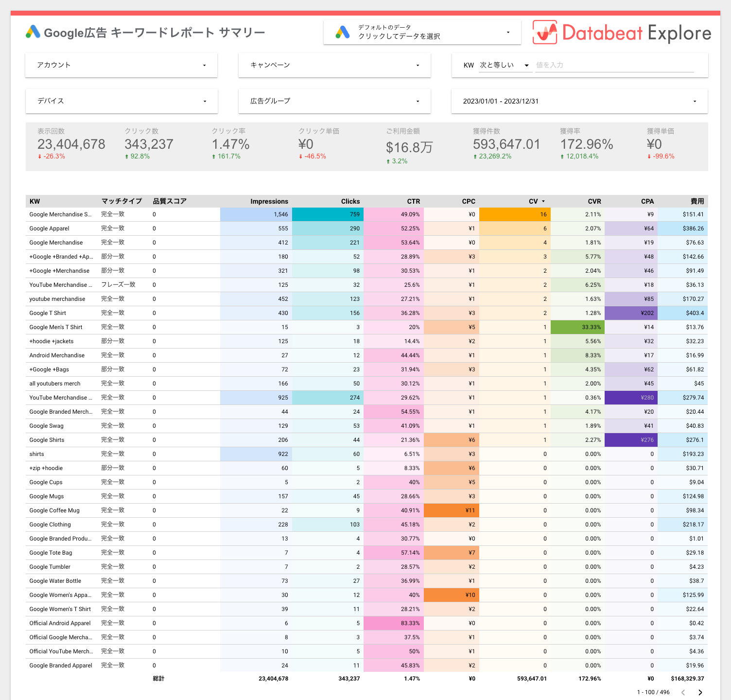
Task: Click the purple CPA cell ¥280
Action: coord(631,398)
